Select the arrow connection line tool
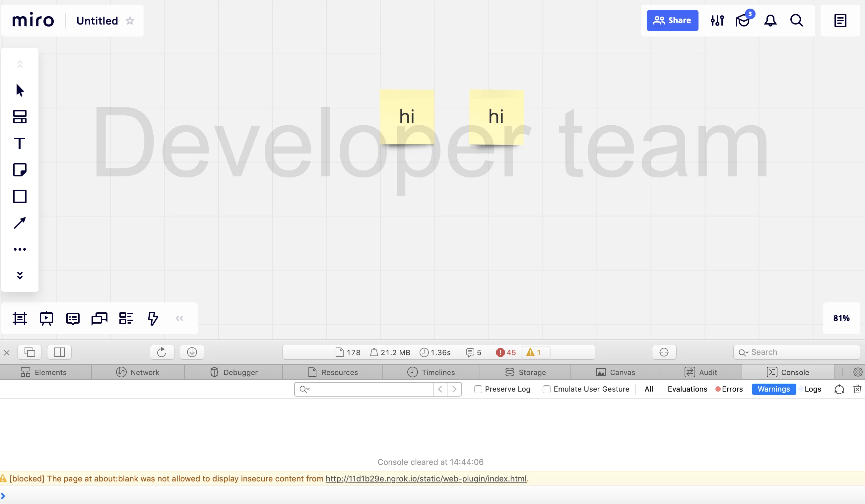865x504 pixels. [x=20, y=223]
